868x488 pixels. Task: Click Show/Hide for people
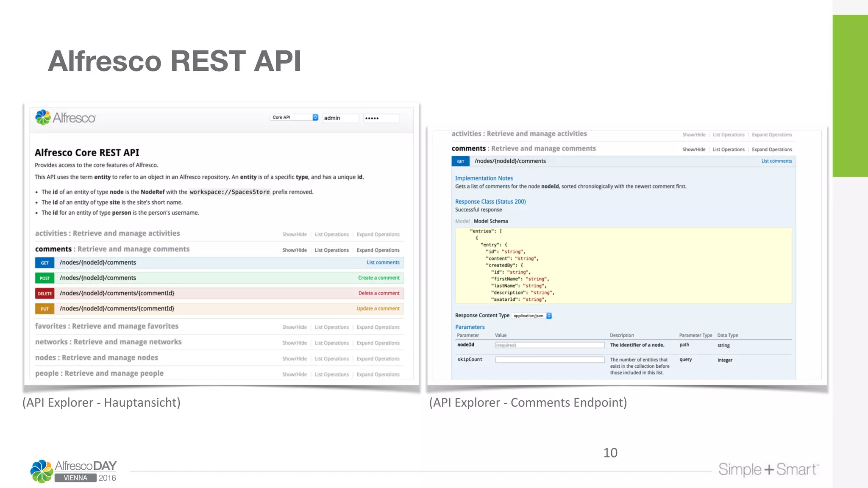(x=295, y=374)
